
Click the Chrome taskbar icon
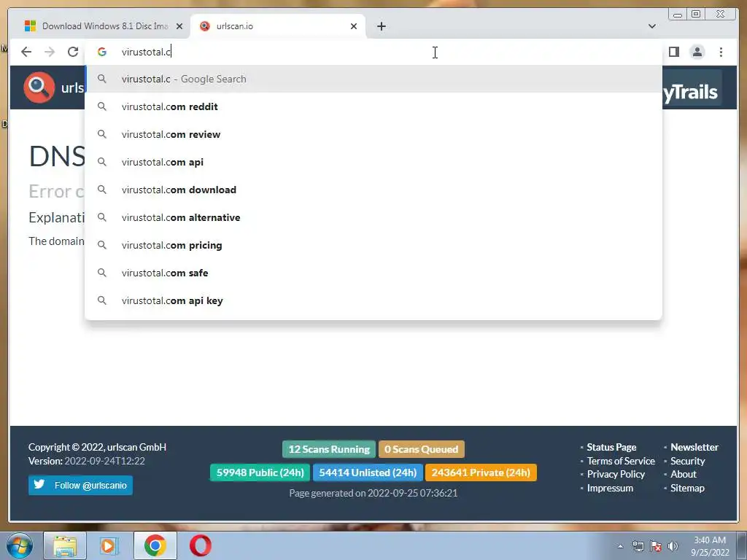tap(155, 545)
